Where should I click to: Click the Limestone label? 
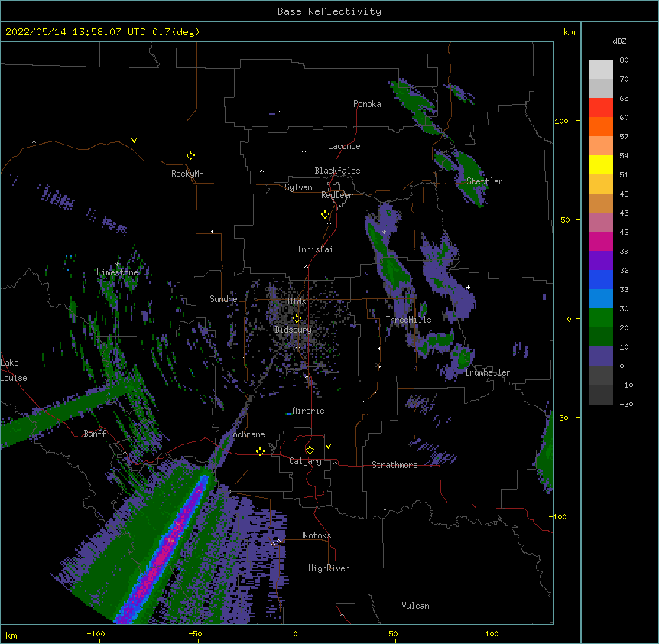pos(117,272)
